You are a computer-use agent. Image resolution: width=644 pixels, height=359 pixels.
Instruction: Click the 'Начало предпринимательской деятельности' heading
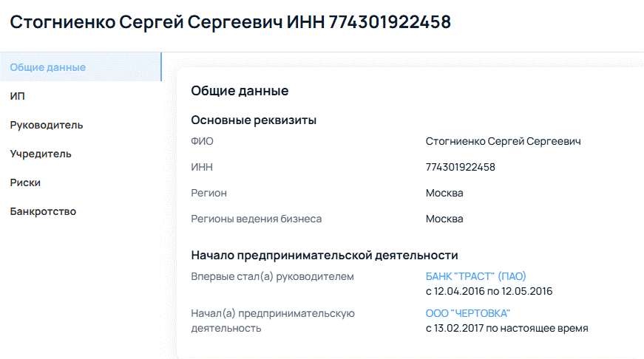pos(325,256)
